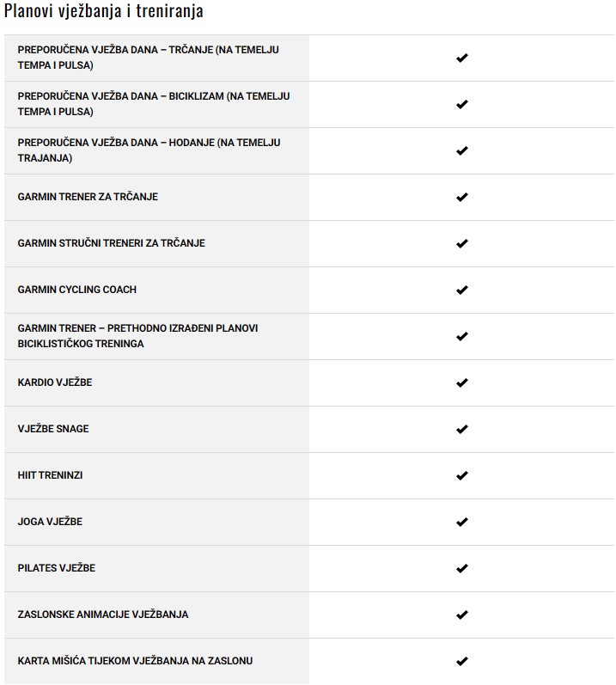Click the checkmark beside Joga vježbe
The height and width of the screenshot is (685, 616).
click(x=461, y=522)
